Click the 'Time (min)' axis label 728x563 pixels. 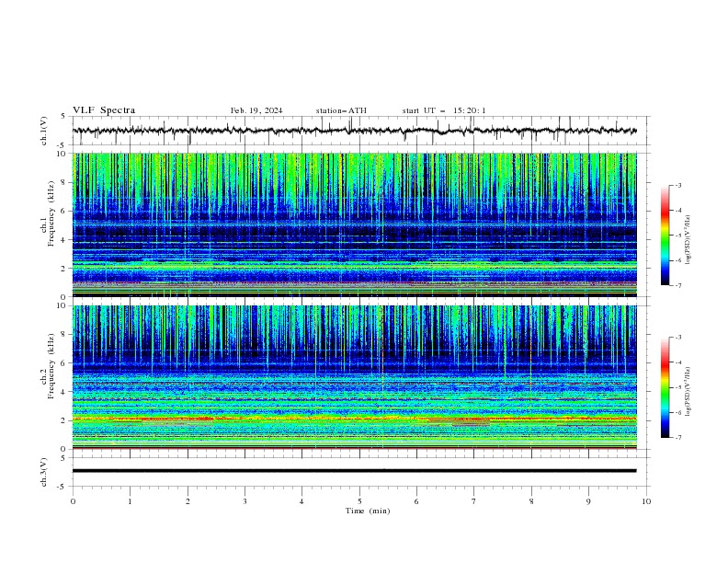(368, 511)
